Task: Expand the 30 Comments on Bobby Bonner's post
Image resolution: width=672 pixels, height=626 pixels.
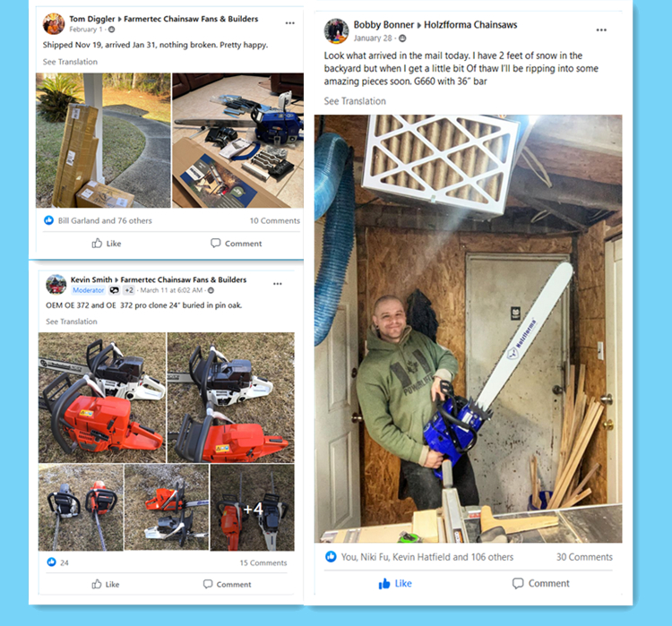Action: click(584, 557)
